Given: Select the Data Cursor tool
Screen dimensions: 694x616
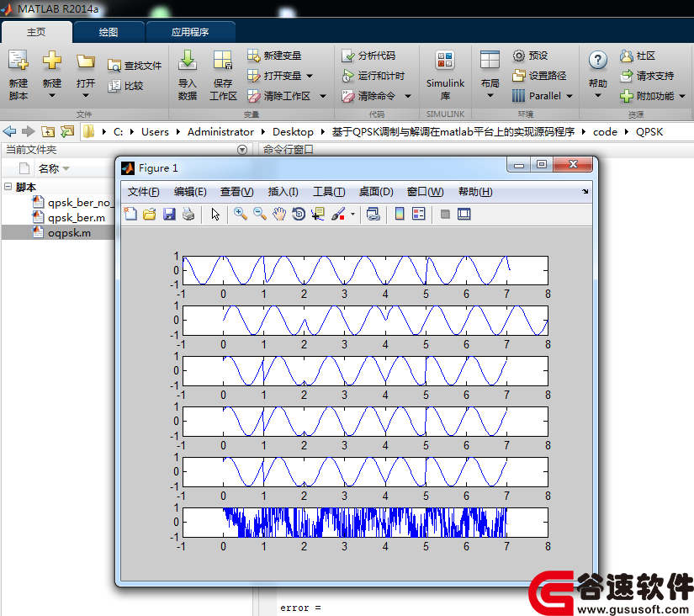Looking at the screenshot, I should [x=318, y=215].
